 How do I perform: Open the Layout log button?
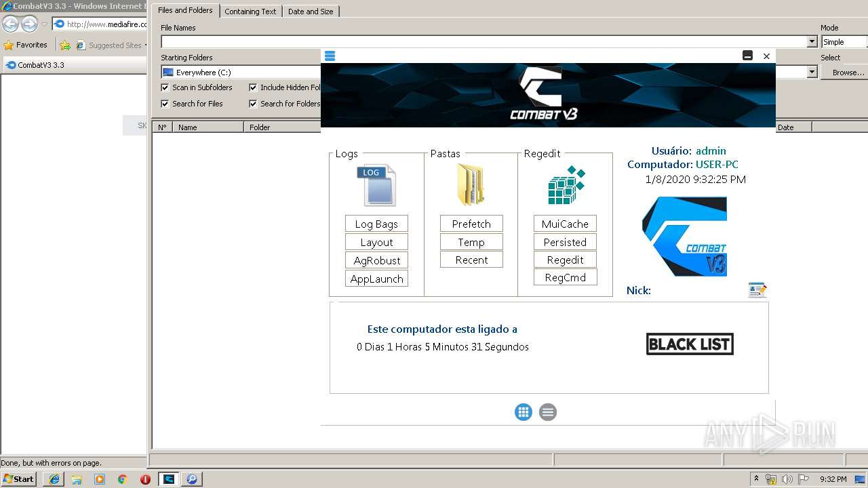click(x=376, y=242)
